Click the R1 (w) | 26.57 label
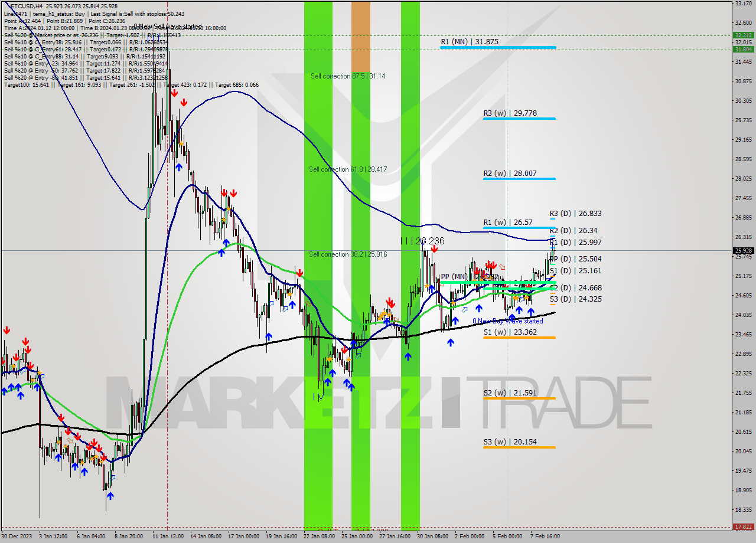 (508, 223)
